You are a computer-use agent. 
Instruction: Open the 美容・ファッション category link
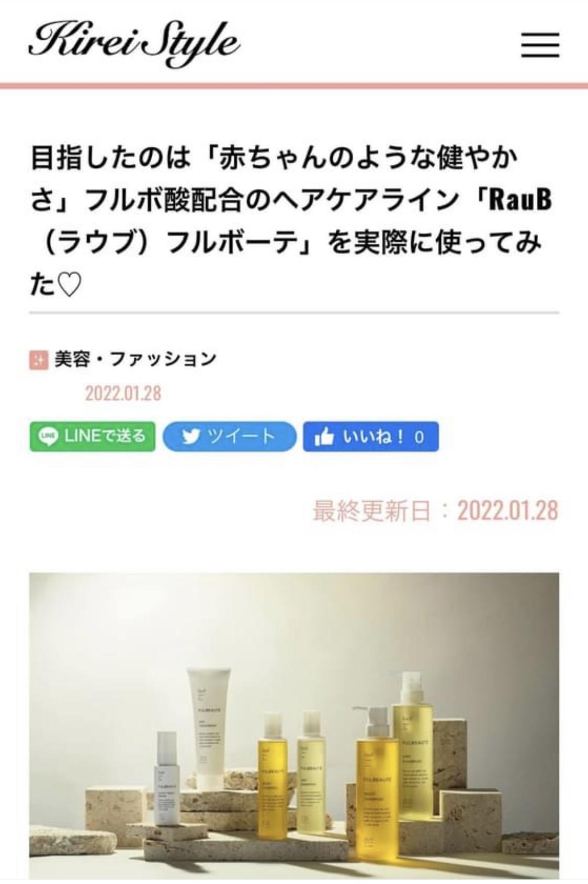[136, 360]
